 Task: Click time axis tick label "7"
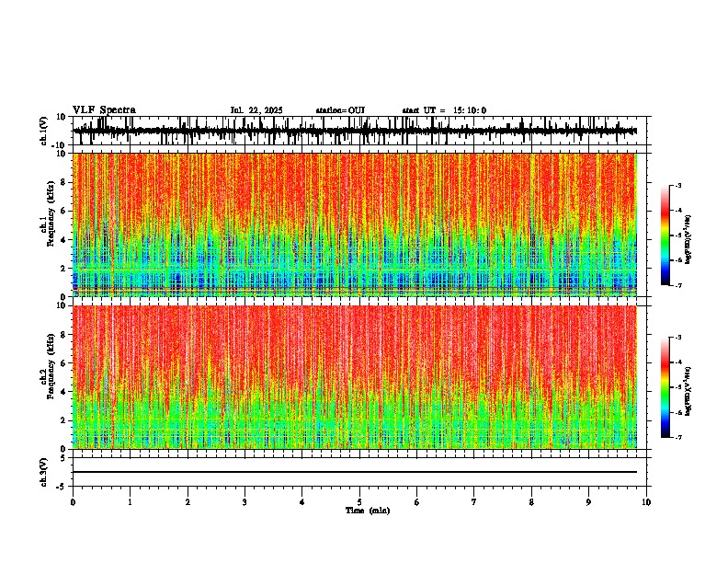click(474, 502)
